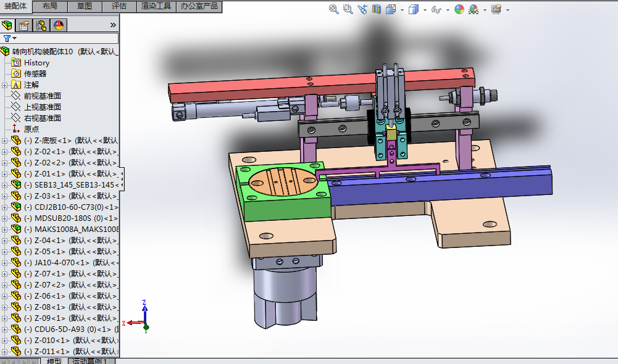Viewport: 618px width, 364px height.
Task: Open the ConfigurationManager panel tab
Action: click(41, 25)
